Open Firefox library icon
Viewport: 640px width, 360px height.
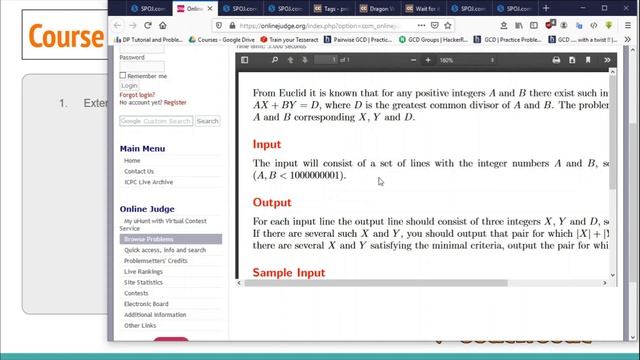point(519,25)
